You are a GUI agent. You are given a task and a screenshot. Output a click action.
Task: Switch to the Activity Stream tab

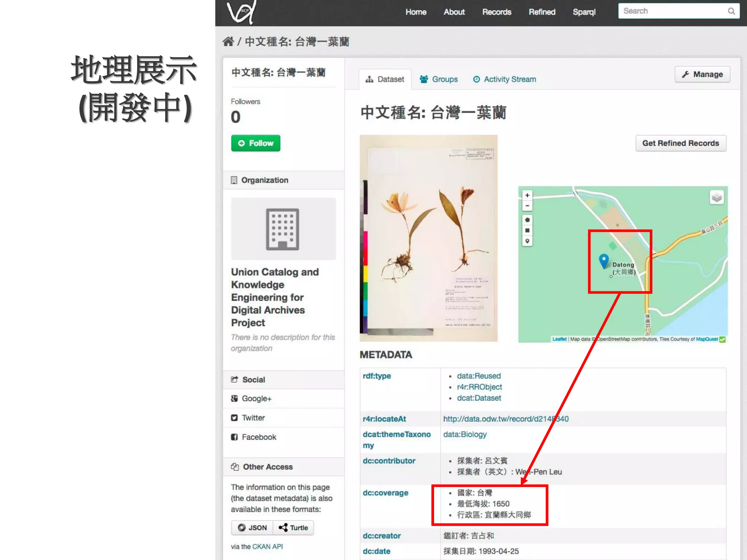(504, 79)
